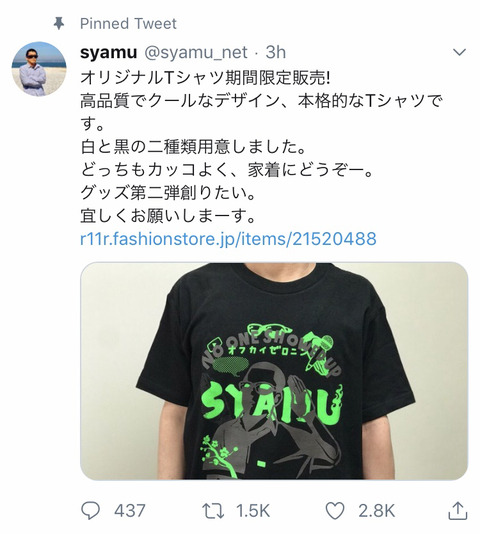Open syamu's profile avatar picture
The width and height of the screenshot is (480, 534).
(x=39, y=69)
